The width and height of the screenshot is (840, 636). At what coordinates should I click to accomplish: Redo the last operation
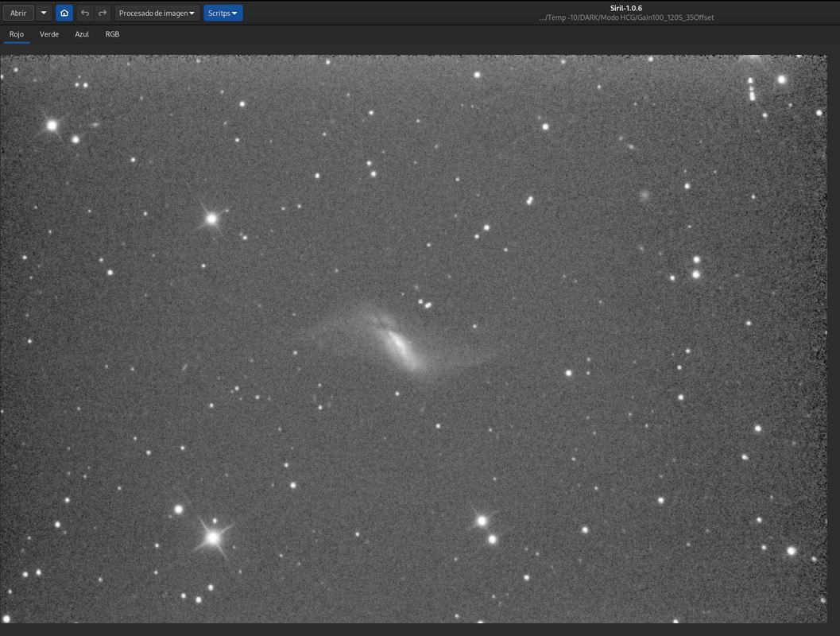click(103, 13)
